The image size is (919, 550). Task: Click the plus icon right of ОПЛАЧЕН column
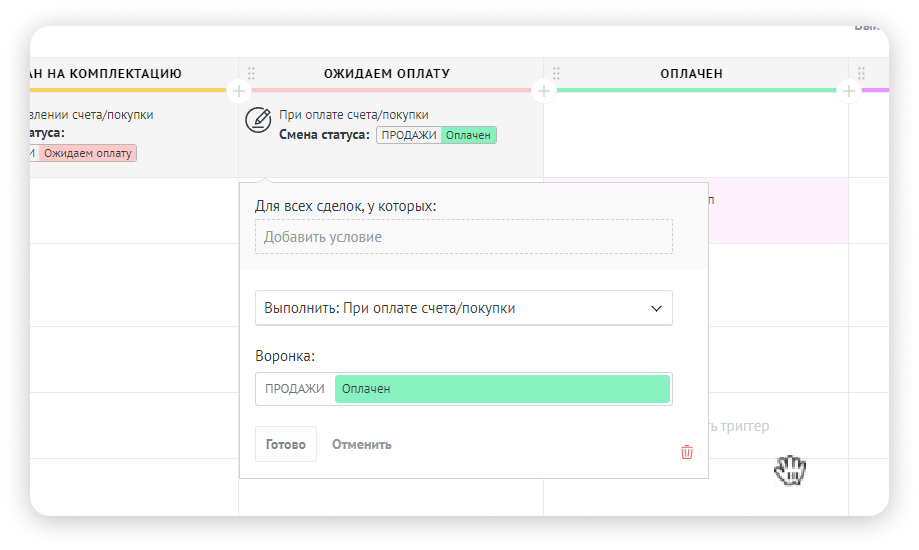(848, 91)
